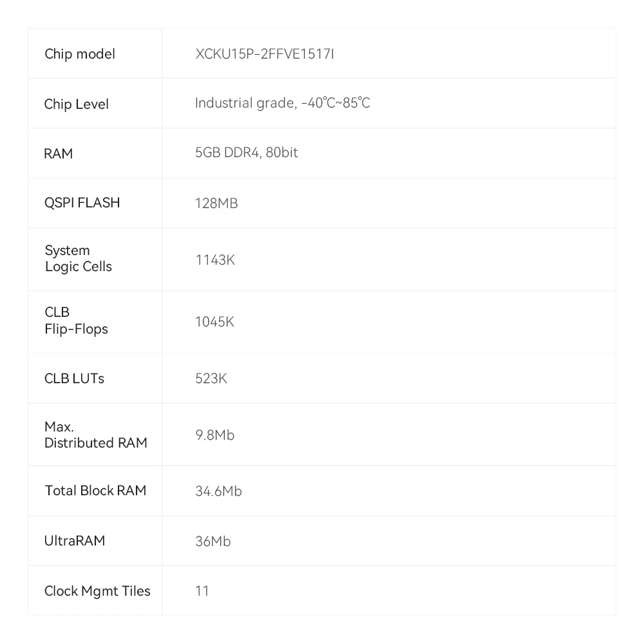Click the "Chip model" row label
The height and width of the screenshot is (644, 644).
(80, 54)
